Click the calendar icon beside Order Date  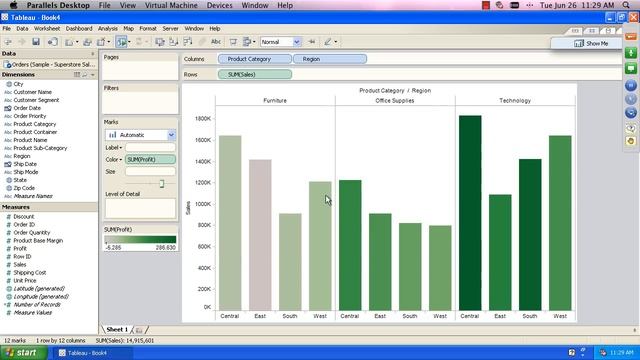[x=8, y=108]
